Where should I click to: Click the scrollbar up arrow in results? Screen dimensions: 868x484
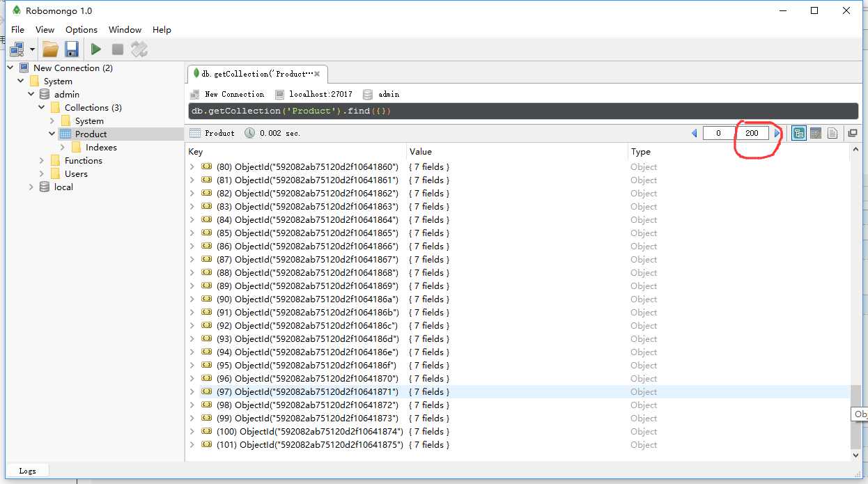856,150
